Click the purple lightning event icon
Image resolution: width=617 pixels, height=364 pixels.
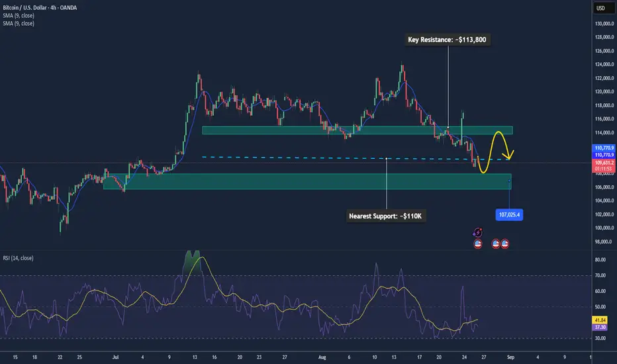(477, 232)
